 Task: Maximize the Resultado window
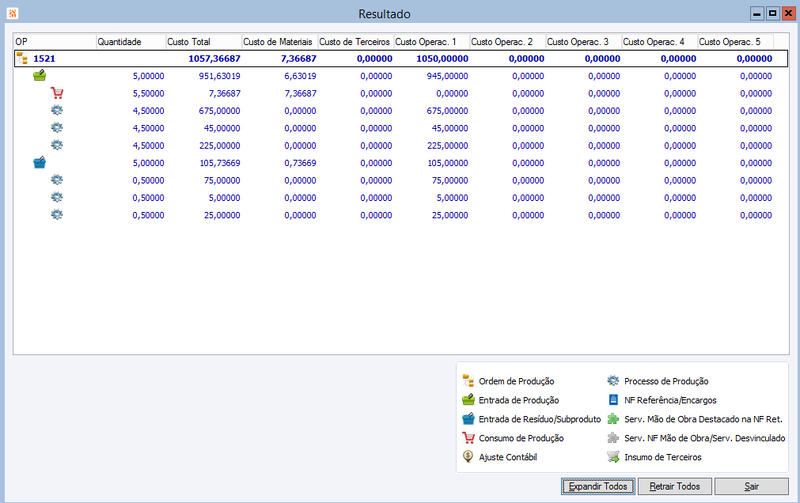click(772, 14)
